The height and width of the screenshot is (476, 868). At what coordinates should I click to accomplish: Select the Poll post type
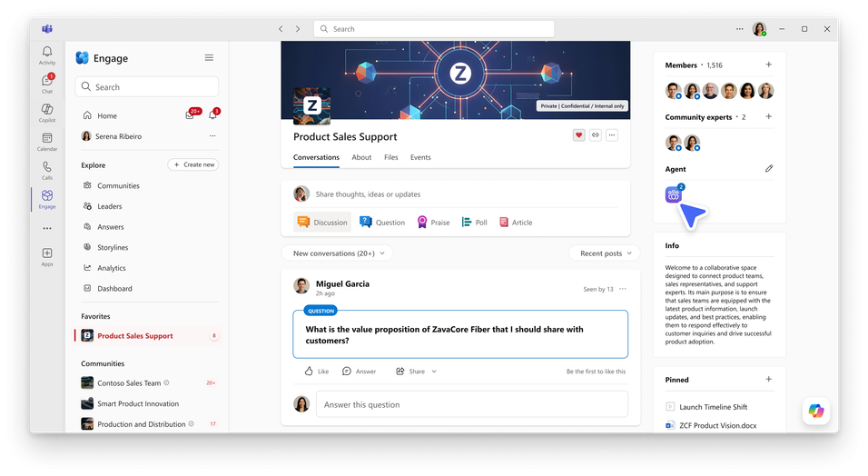[x=475, y=223]
